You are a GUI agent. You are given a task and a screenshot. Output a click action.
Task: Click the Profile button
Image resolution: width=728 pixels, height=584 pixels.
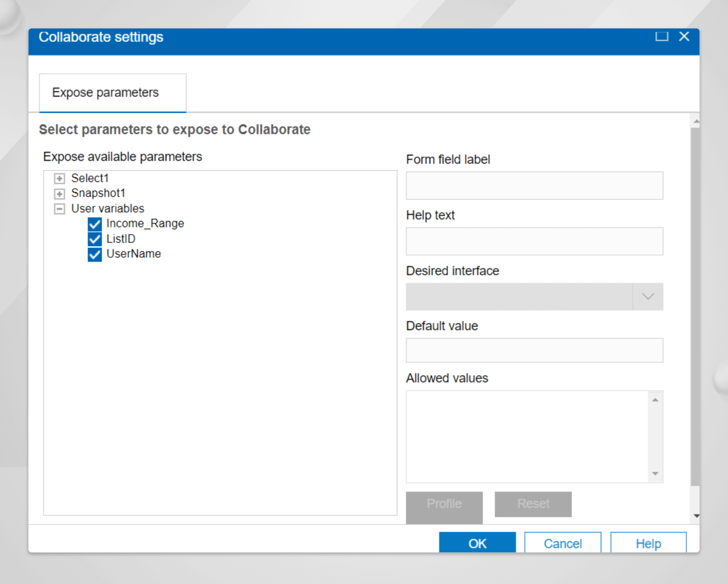(444, 504)
